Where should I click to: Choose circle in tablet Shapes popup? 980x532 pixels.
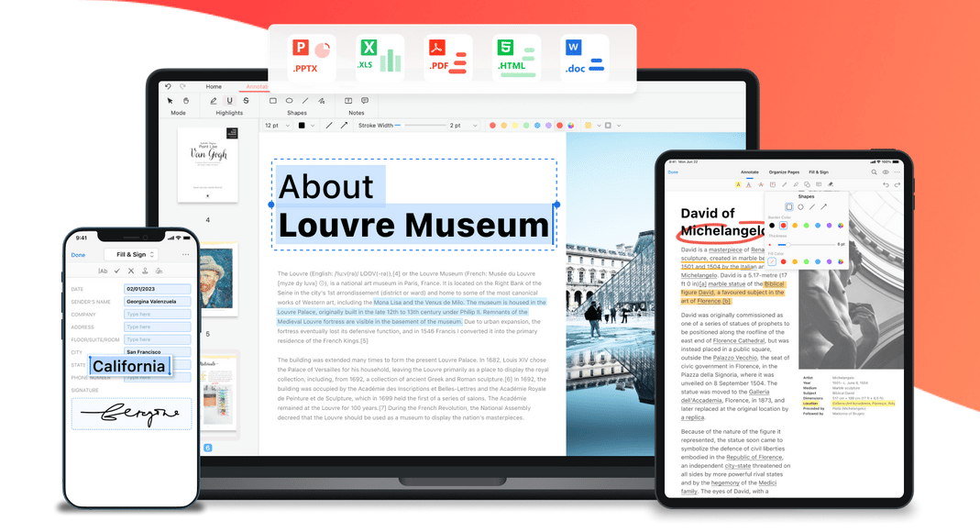point(800,207)
